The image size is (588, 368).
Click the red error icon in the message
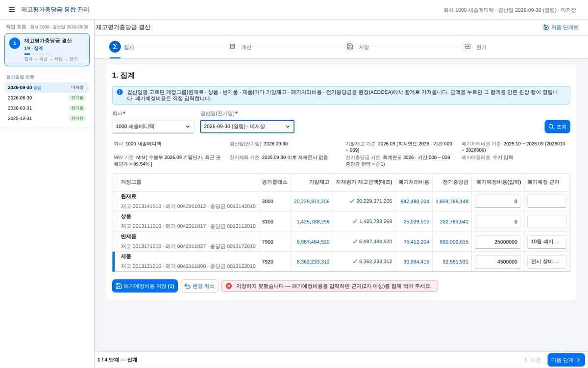pyautogui.click(x=228, y=286)
